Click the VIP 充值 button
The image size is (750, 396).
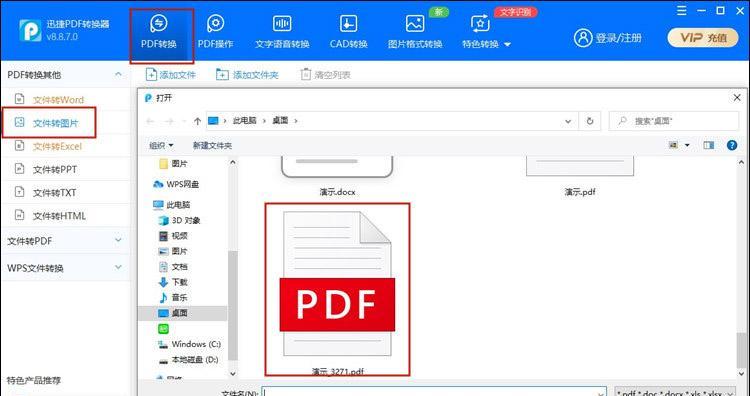tap(703, 38)
